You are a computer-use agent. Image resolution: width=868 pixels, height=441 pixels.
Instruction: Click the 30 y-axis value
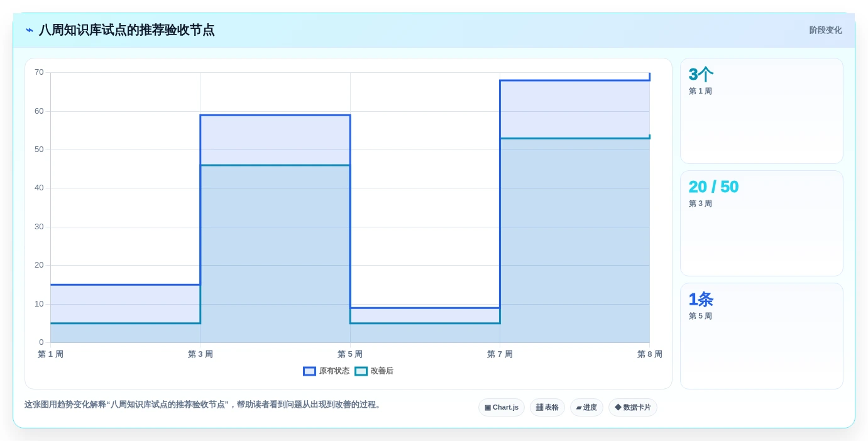(39, 227)
